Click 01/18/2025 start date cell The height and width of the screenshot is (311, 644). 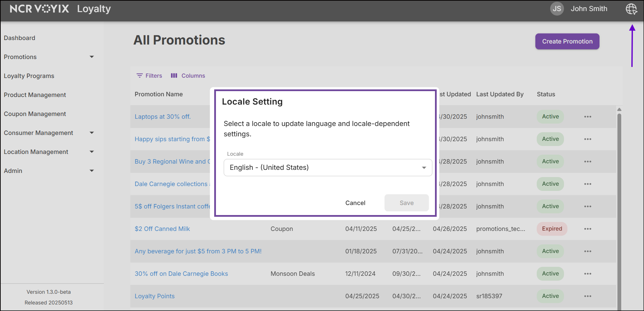(x=361, y=251)
